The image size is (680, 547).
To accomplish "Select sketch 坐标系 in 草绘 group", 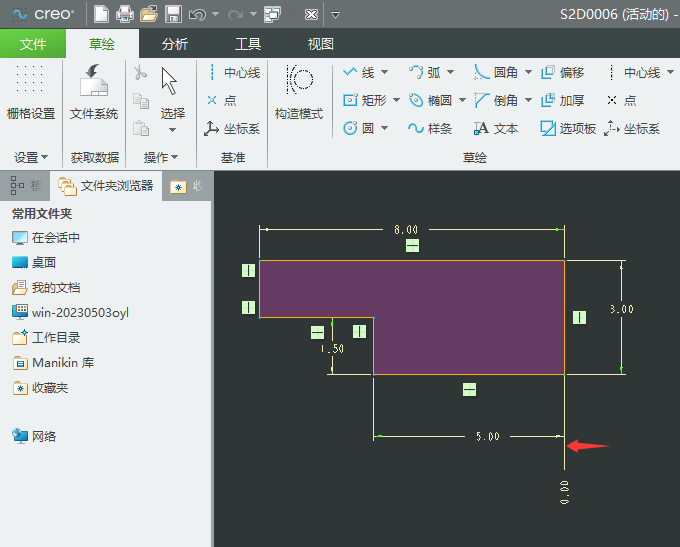I will coord(632,128).
